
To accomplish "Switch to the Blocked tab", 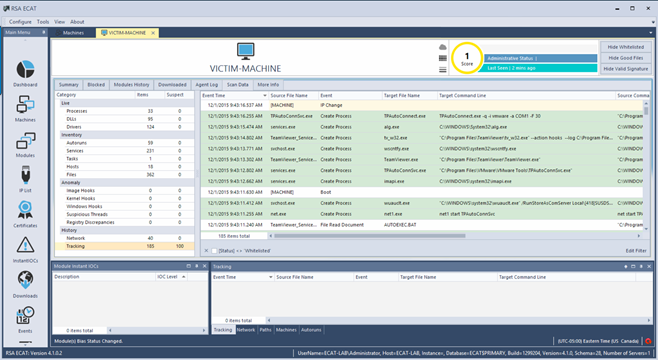I will [x=96, y=85].
